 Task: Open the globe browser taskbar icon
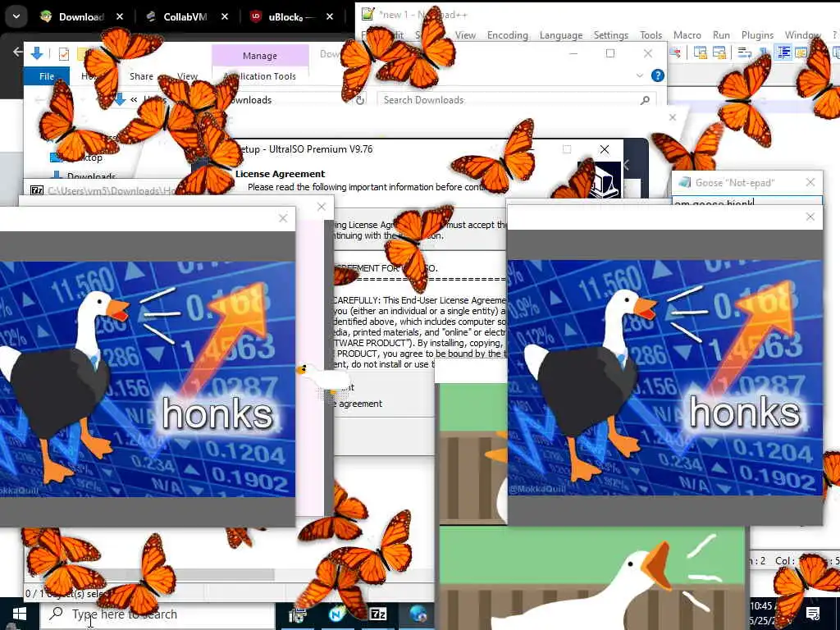[x=418, y=614]
